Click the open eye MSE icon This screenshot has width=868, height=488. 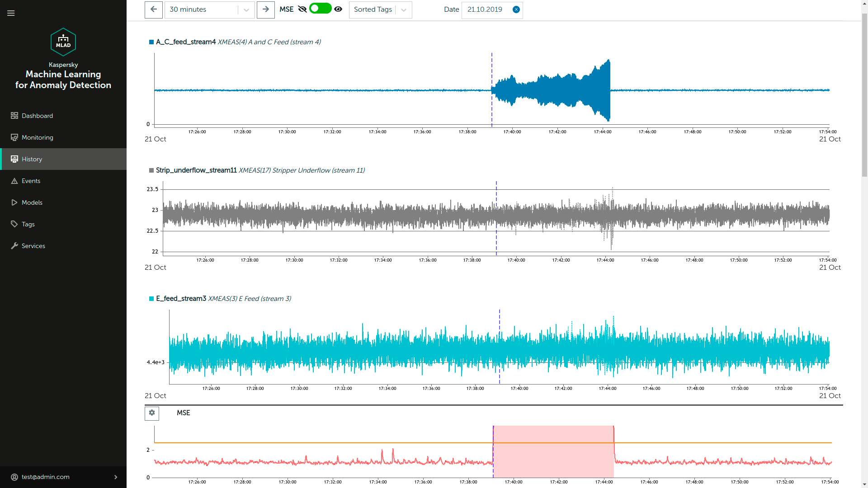point(338,9)
